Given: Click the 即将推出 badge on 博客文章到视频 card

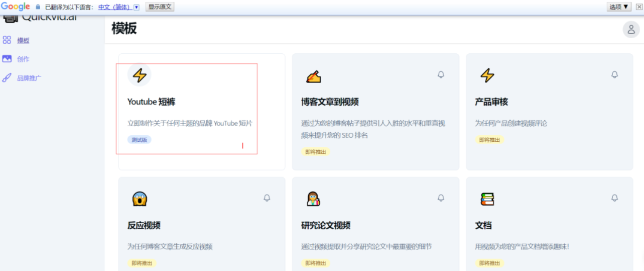Looking at the screenshot, I should click(316, 152).
